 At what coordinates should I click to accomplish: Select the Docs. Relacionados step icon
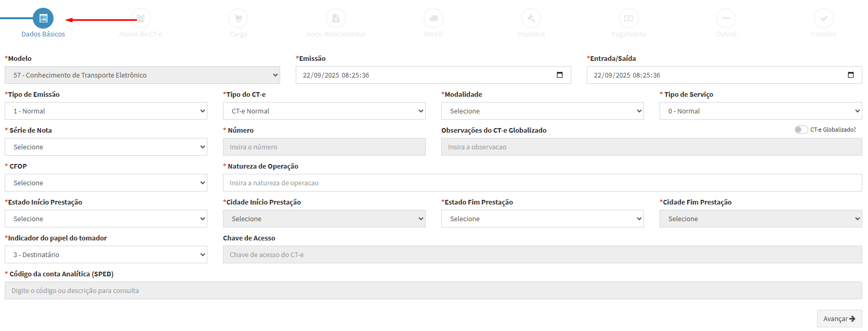point(336,19)
